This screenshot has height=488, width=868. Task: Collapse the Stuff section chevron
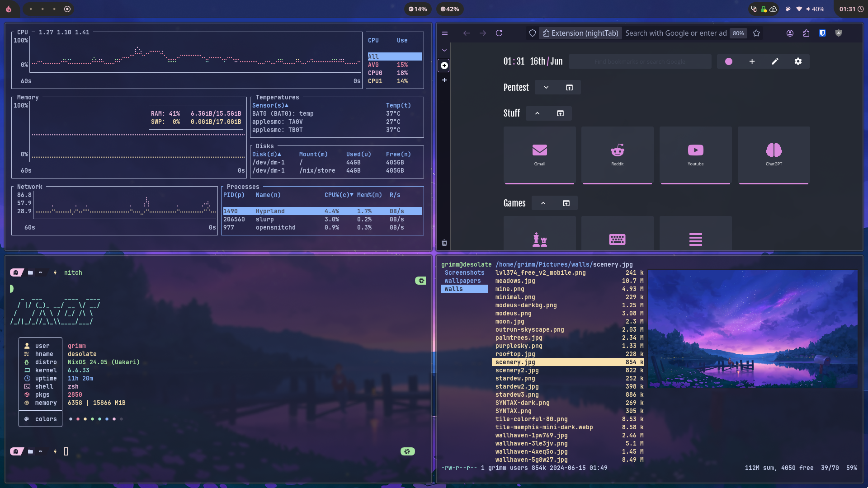(x=537, y=113)
